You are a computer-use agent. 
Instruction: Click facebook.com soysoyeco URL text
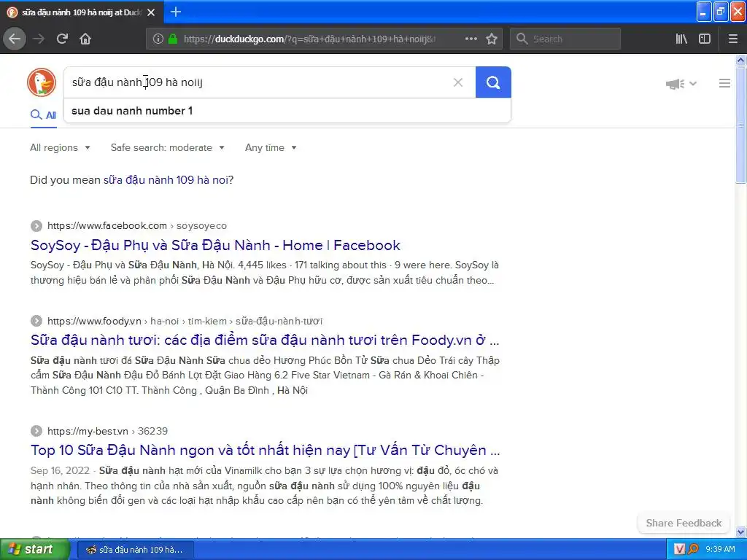point(137,226)
